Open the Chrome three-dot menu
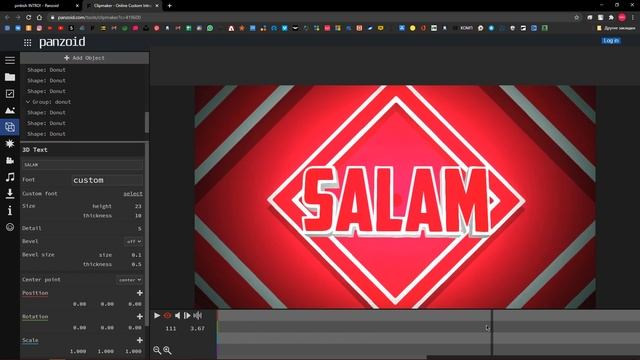Viewport: 640px width, 360px height. pyautogui.click(x=633, y=18)
